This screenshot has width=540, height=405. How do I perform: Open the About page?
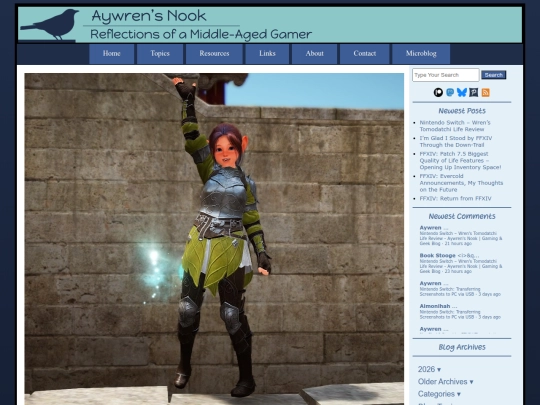[x=314, y=54]
